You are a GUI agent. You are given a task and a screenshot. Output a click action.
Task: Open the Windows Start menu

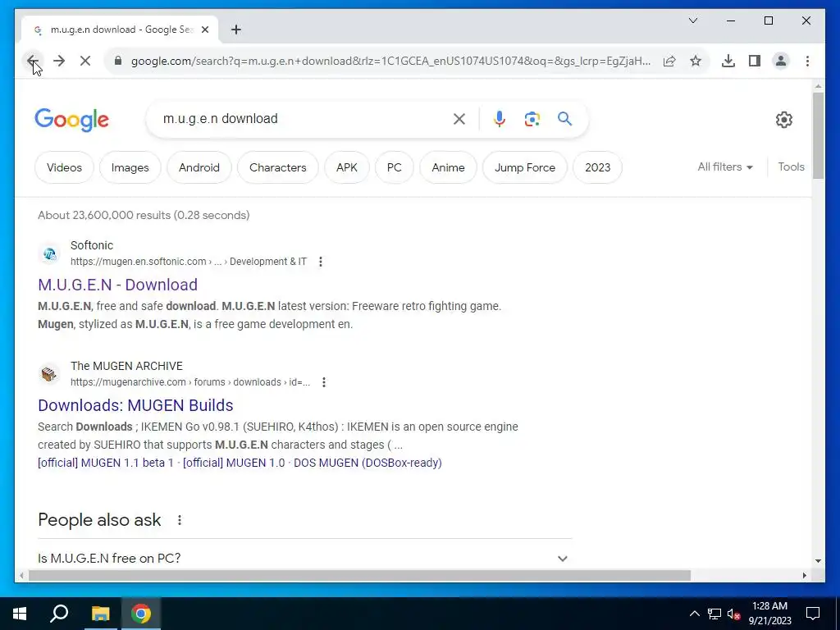20,614
